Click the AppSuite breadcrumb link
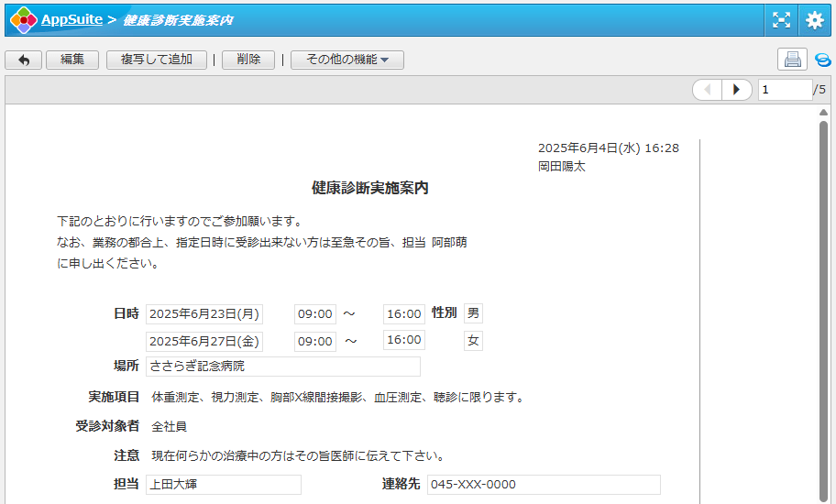 pos(71,19)
